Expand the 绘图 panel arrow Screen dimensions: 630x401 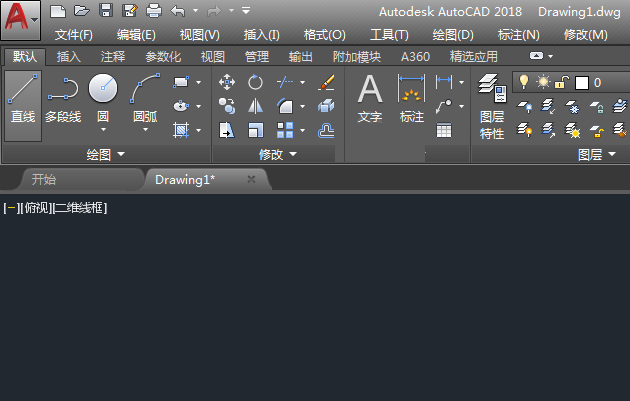(x=121, y=154)
